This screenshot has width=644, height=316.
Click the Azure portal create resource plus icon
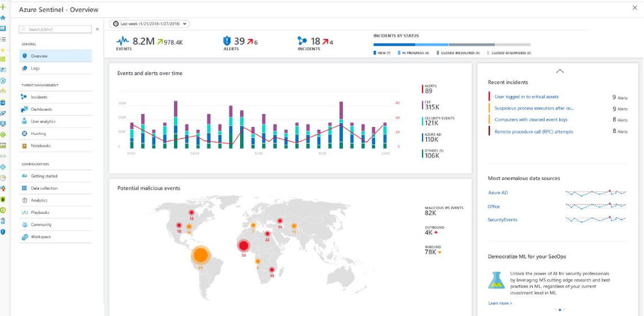(3, 7)
